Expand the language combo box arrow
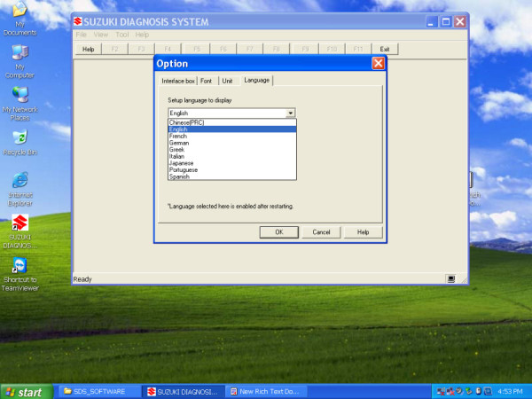The width and height of the screenshot is (532, 399). pyautogui.click(x=290, y=113)
